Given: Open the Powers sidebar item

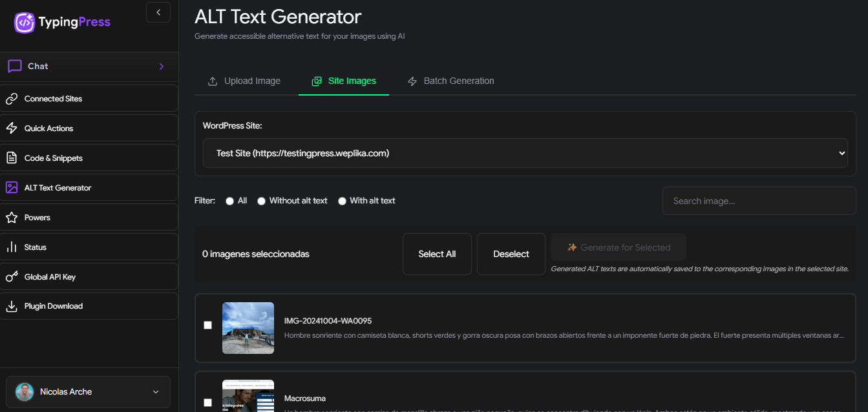Looking at the screenshot, I should point(89,218).
